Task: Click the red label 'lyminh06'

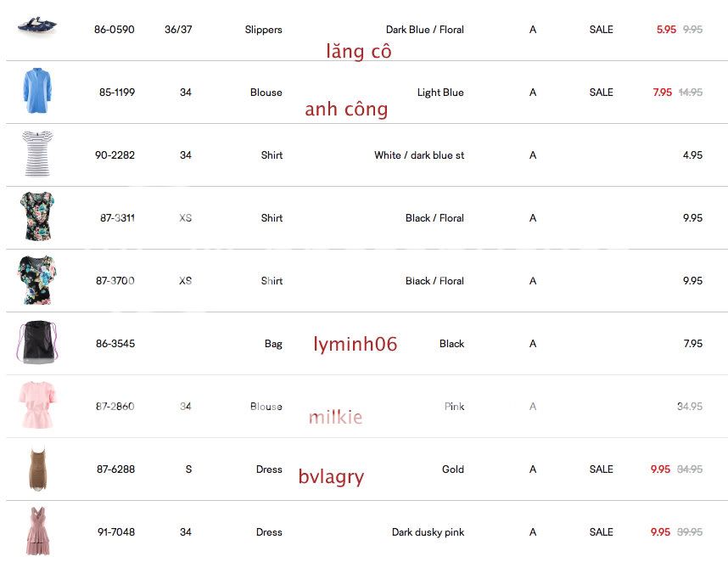Action: point(355,344)
